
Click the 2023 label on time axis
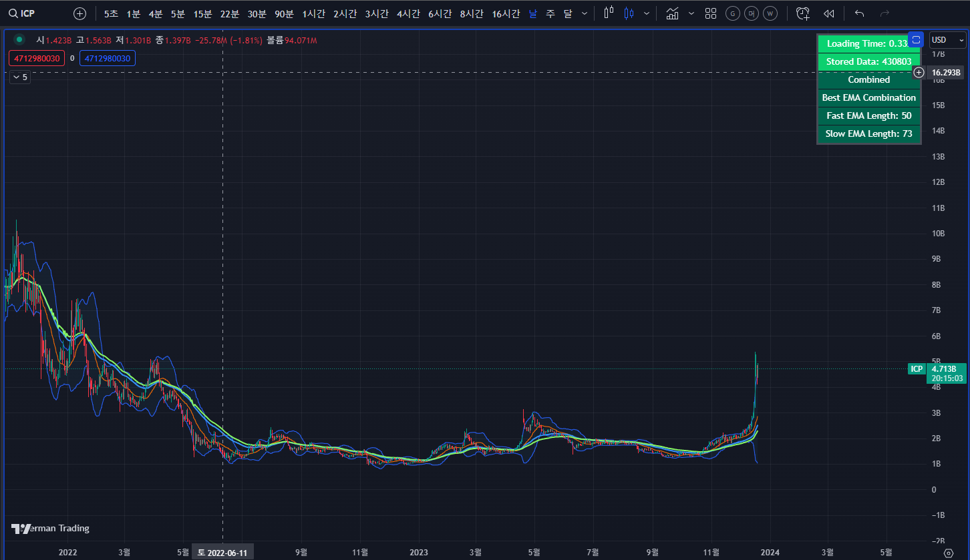pos(418,553)
